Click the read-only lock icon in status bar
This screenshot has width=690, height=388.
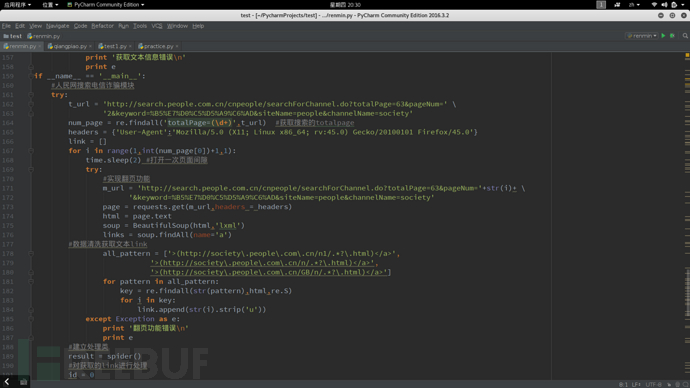(x=669, y=384)
